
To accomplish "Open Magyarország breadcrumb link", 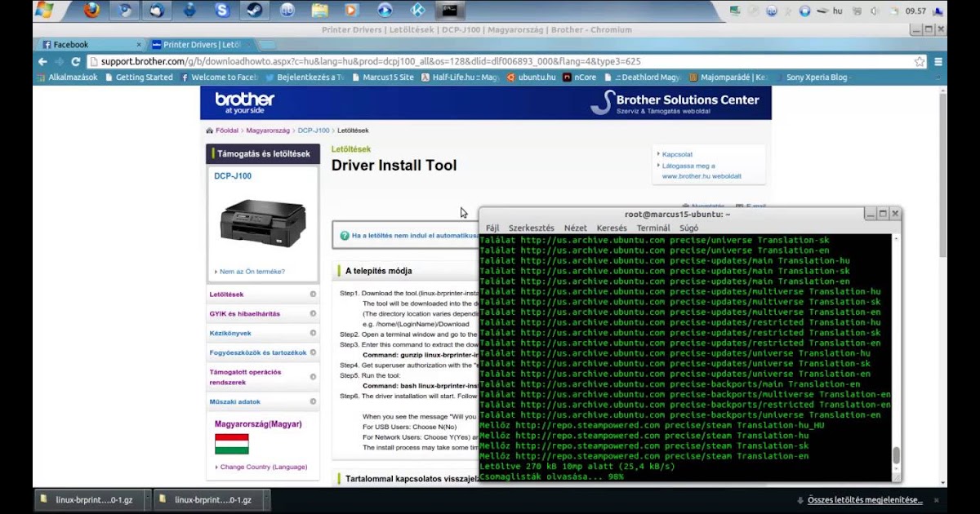I will point(268,131).
